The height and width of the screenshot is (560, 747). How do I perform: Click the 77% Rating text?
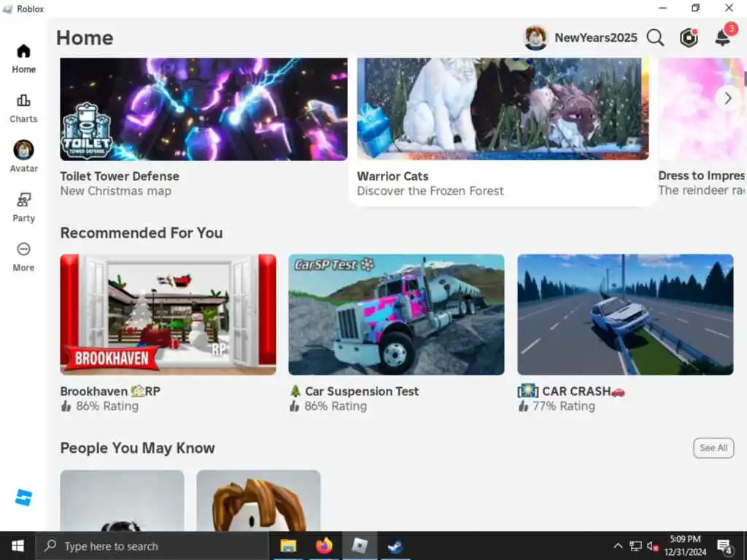[564, 406]
